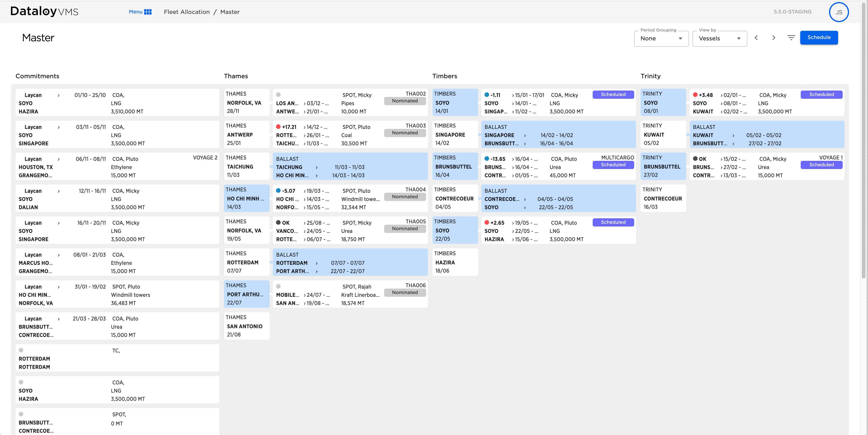This screenshot has height=435, width=868.
Task: Click the Scheduled badge on MULTICARGO voyage
Action: pyautogui.click(x=613, y=165)
